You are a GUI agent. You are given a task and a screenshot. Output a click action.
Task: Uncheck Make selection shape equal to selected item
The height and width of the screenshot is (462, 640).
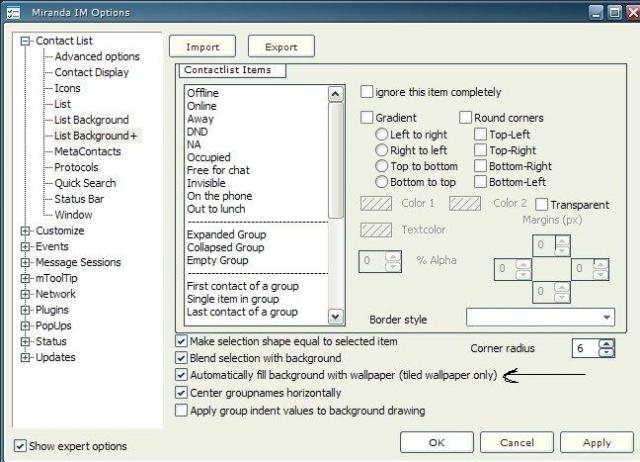click(181, 341)
